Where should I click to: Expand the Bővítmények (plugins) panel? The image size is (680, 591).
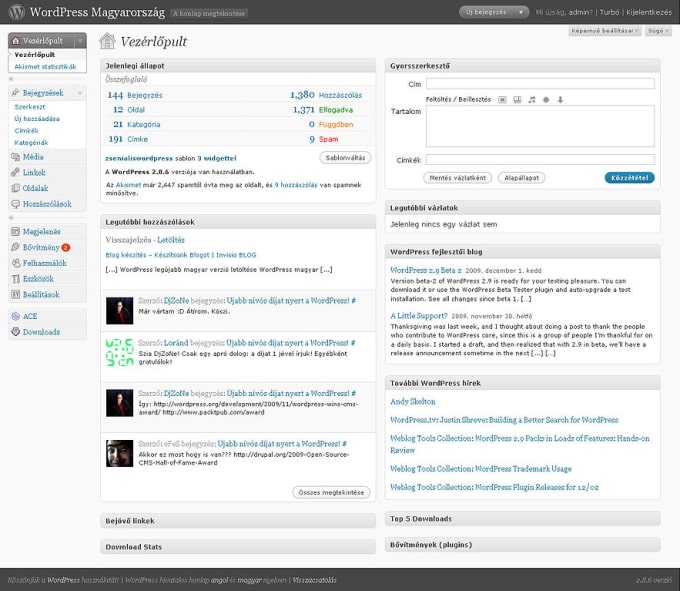tap(523, 545)
